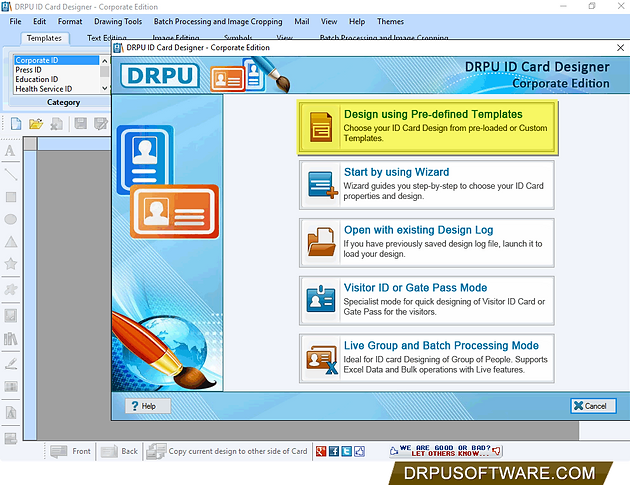
Task: Click We Are Good or Bad feedback banner
Action: tap(446, 451)
